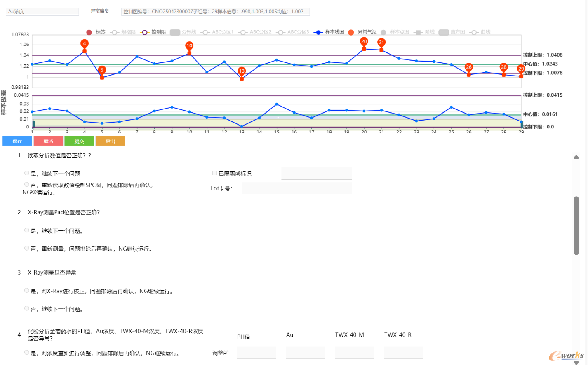Click the blue 保存 save button
The image size is (588, 365).
click(x=17, y=141)
